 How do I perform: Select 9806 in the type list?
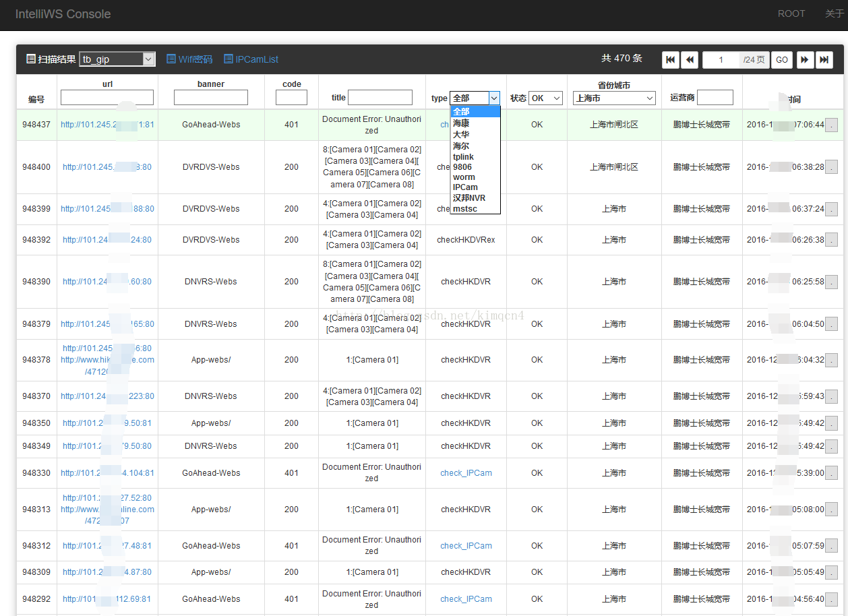click(475, 166)
